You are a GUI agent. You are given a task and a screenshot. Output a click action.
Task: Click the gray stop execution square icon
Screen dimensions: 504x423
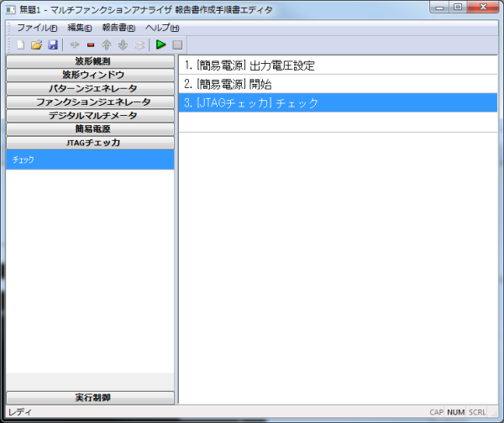point(177,45)
